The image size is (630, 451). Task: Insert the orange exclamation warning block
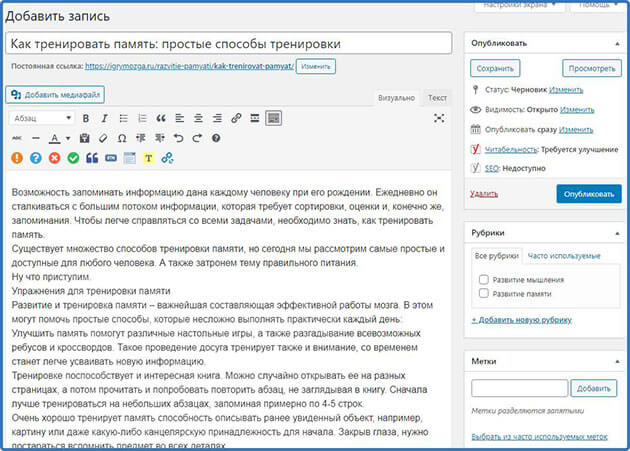tap(17, 158)
